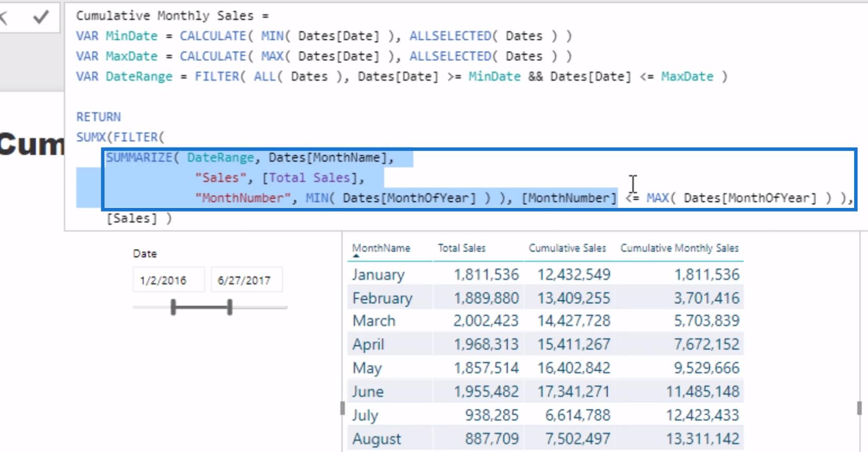Sort by the Total Sales column header
Screen dimensions: 868x452
coord(462,248)
